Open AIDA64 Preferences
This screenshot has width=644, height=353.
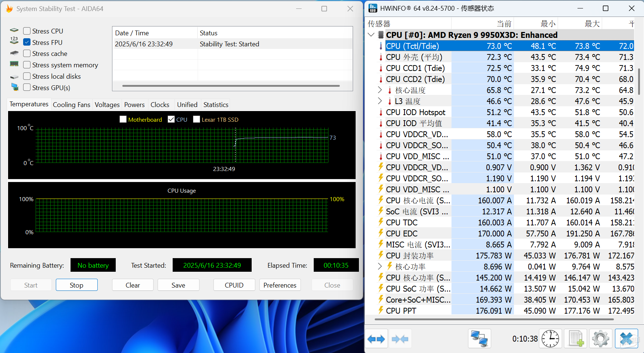280,285
